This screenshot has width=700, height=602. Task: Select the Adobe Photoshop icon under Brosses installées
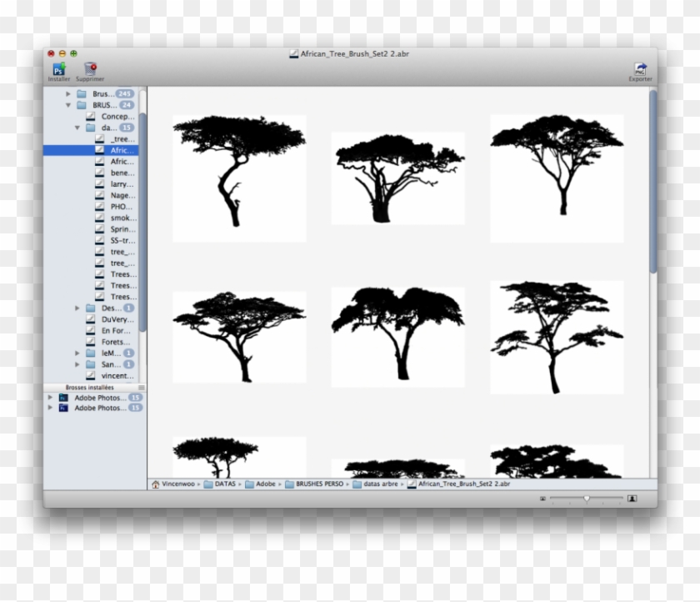click(65, 398)
